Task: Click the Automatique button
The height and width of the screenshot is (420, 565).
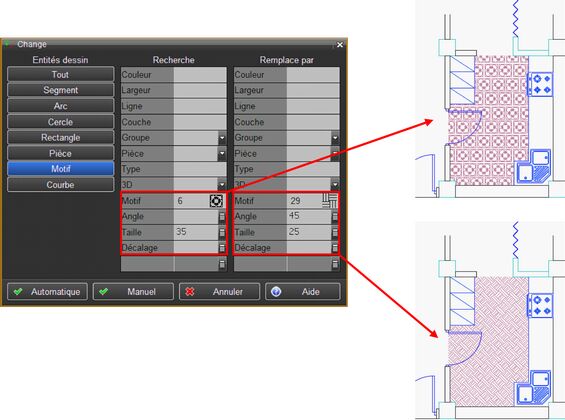Action: 47,291
